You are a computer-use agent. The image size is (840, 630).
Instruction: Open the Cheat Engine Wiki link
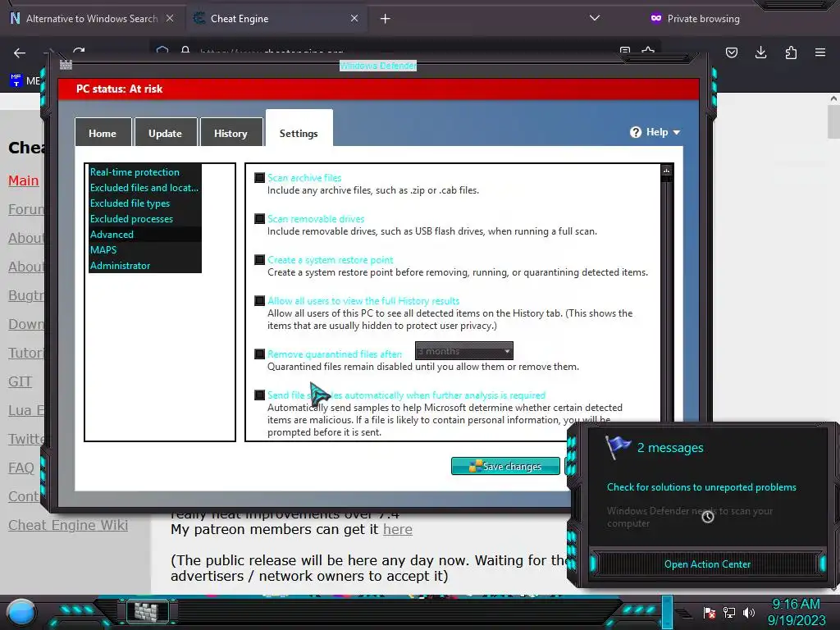[x=68, y=525]
